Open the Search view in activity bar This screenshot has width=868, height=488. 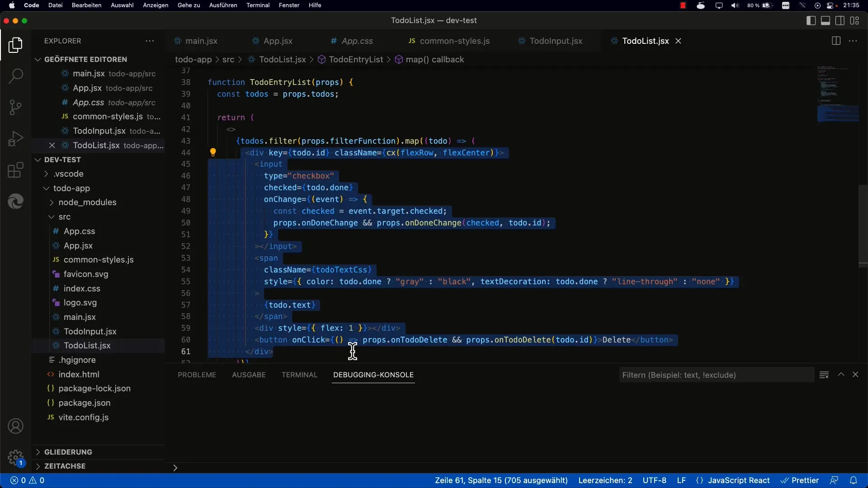(15, 75)
